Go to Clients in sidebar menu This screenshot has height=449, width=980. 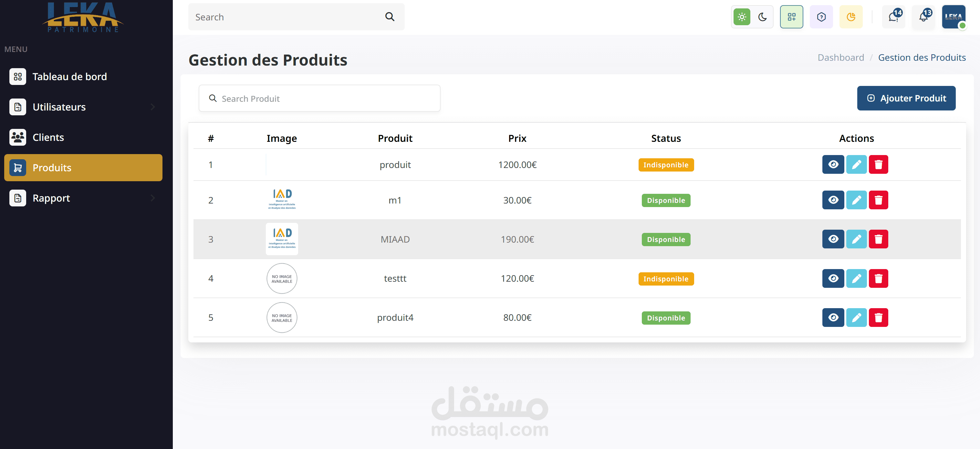click(48, 137)
